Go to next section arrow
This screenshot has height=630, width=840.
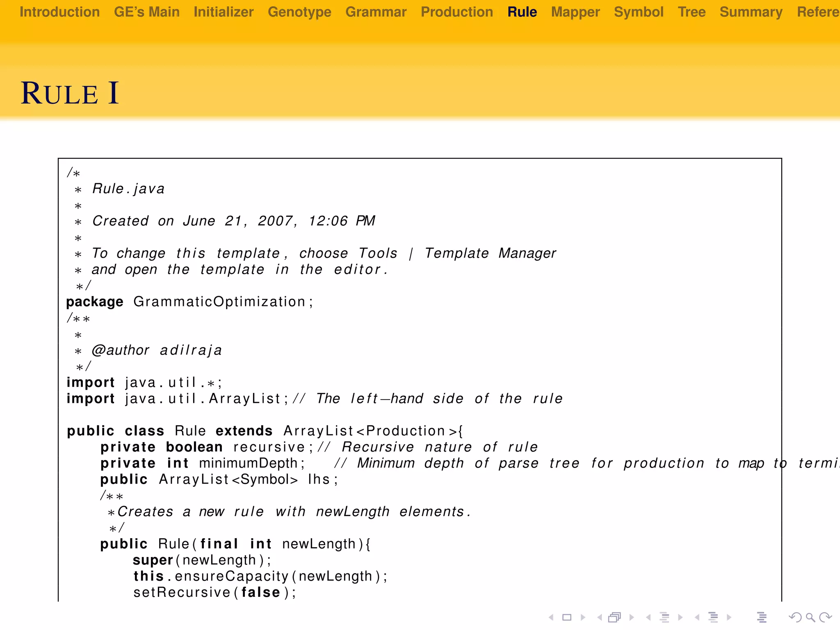click(x=729, y=617)
